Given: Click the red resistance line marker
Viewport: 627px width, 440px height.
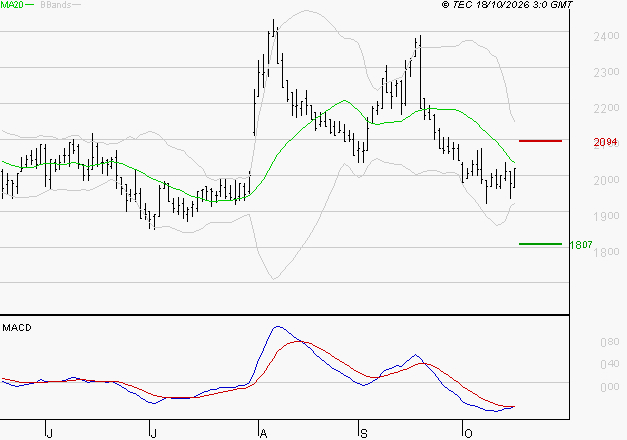Looking at the screenshot, I should tap(540, 141).
